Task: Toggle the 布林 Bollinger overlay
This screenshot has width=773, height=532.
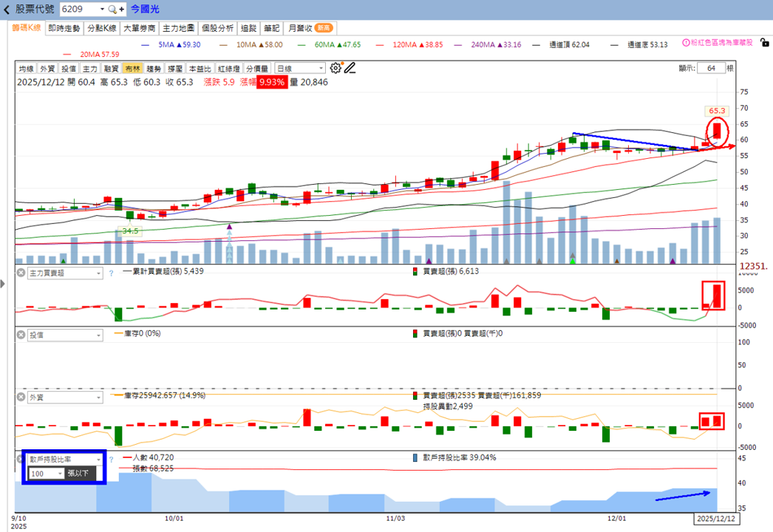Action: point(132,69)
